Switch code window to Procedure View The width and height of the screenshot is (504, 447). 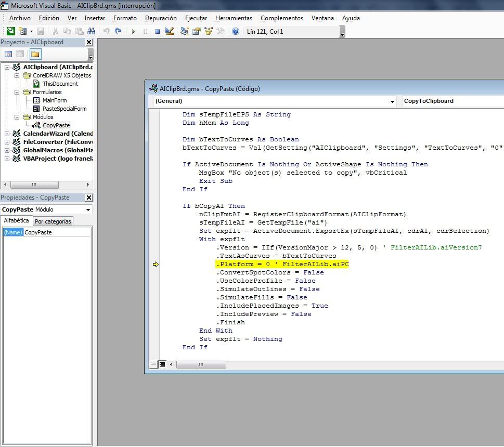[x=153, y=364]
